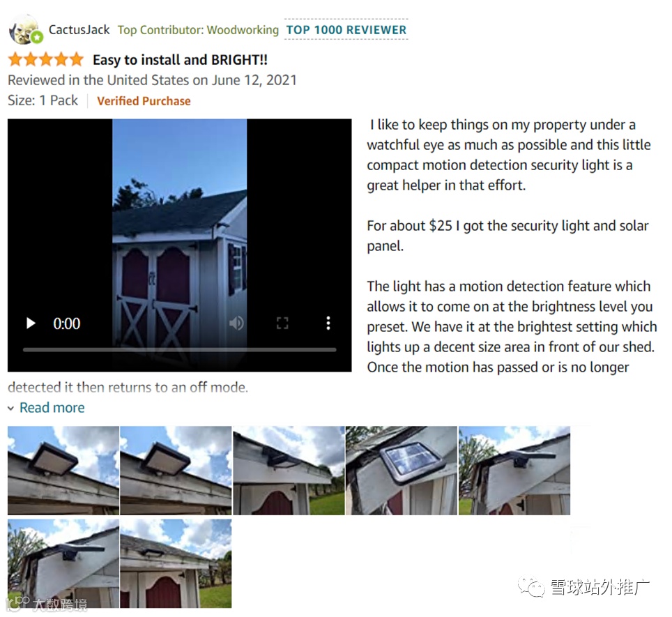
Task: Open CactusJack reviewer profile name
Action: pos(79,29)
